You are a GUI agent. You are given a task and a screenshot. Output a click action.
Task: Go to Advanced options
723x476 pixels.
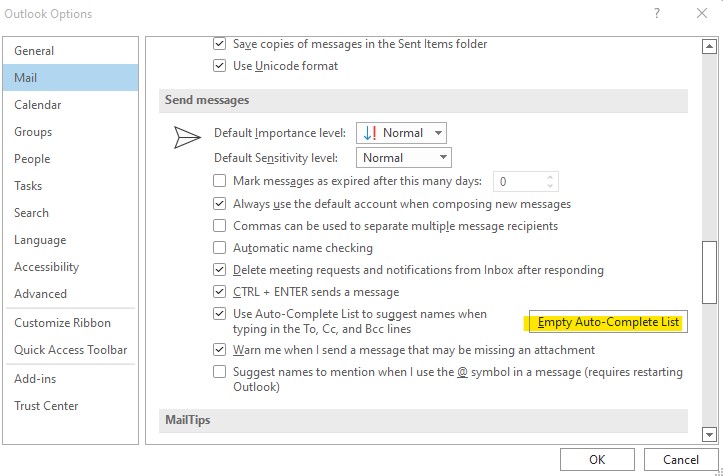(x=70, y=294)
